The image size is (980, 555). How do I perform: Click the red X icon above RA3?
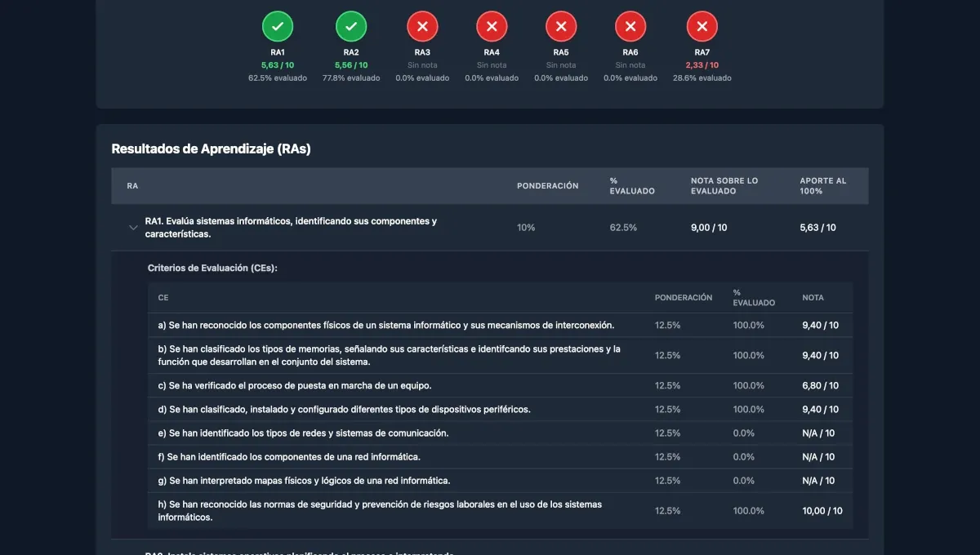[422, 25]
